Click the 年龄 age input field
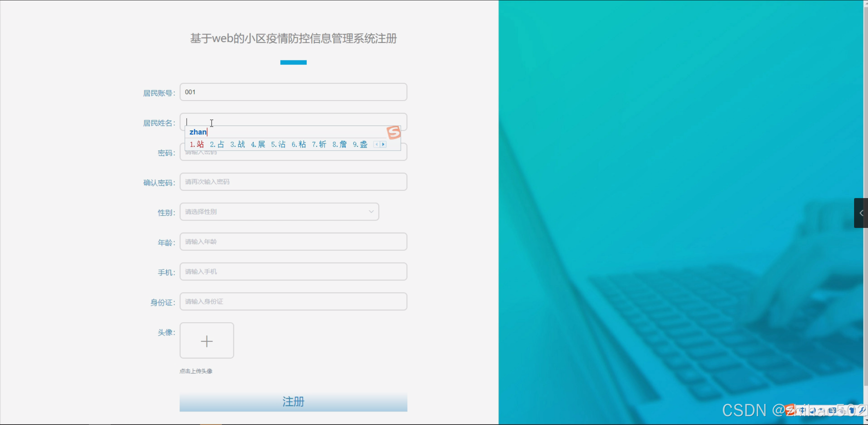Screen dimensions: 868x425 [x=293, y=242]
